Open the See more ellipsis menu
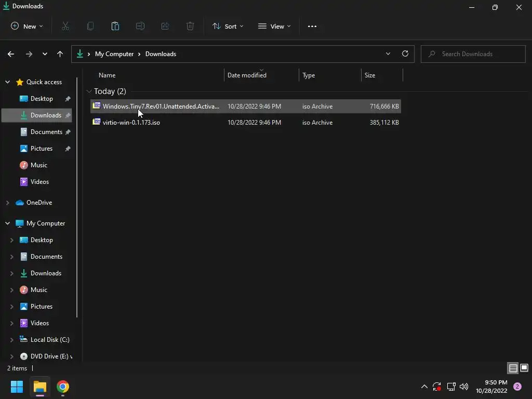This screenshot has width=532, height=399. [x=312, y=26]
